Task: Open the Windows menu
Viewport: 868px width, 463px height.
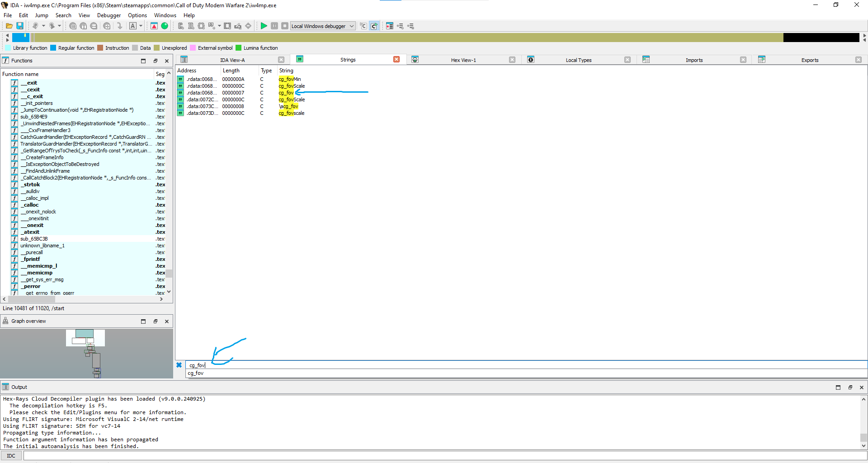Action: 165,15
